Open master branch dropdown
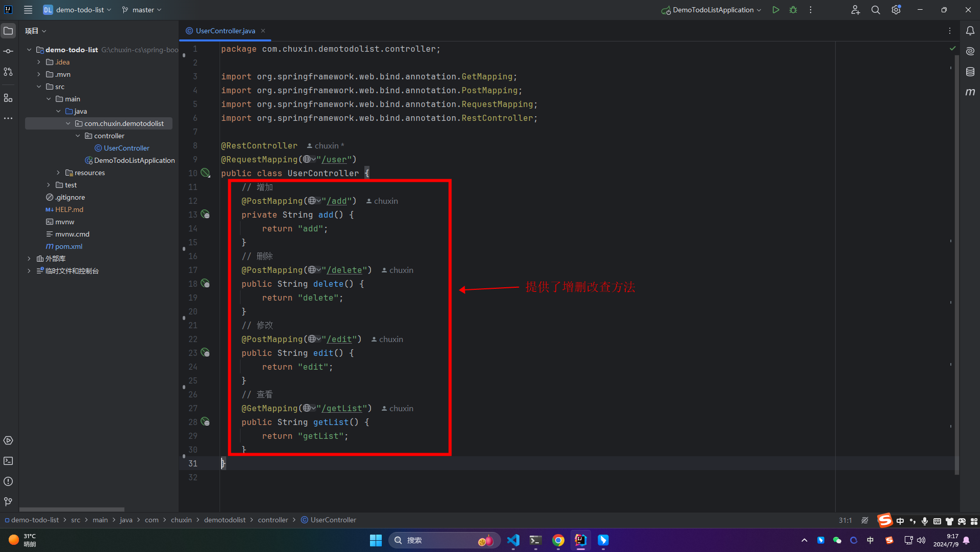 142,10
